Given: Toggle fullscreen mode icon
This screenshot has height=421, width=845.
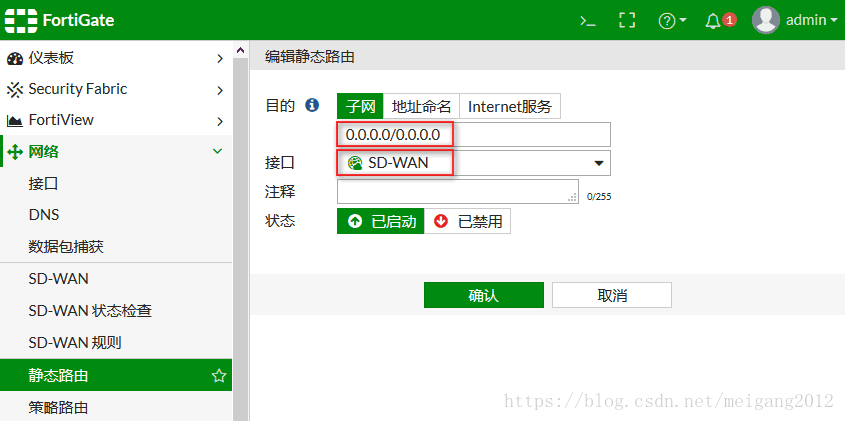Looking at the screenshot, I should [627, 20].
